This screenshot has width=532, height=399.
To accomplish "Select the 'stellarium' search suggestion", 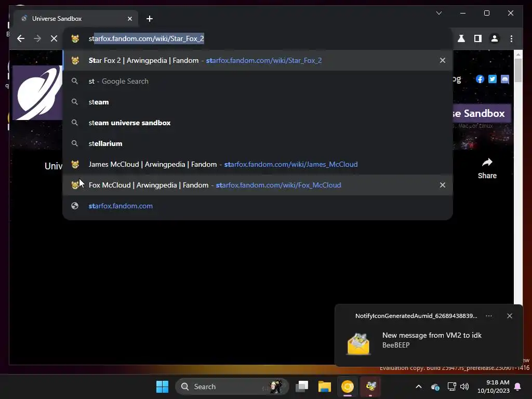I will (258, 143).
